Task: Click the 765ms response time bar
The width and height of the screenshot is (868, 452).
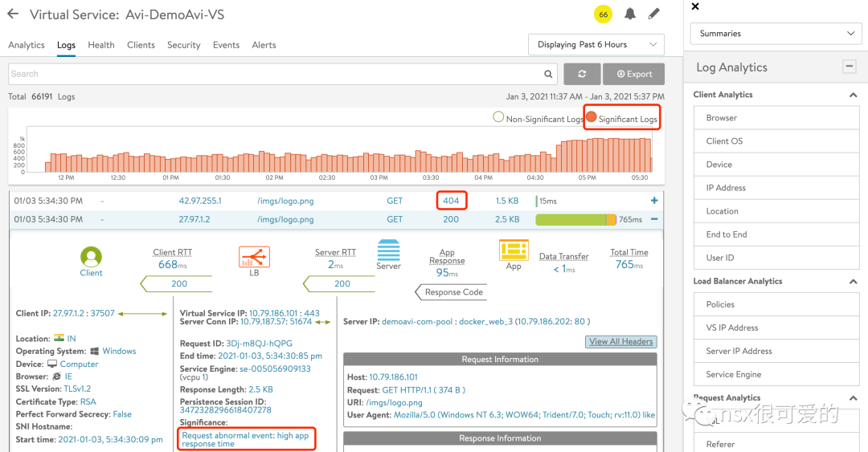Action: pos(575,220)
